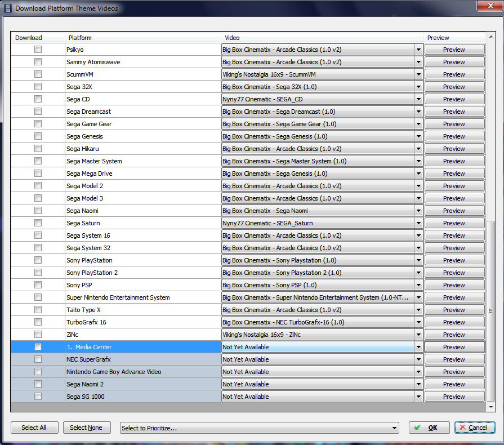The height and width of the screenshot is (445, 504).
Task: Click Preview for Nintendo Game Boy Advance Video
Action: tap(454, 372)
